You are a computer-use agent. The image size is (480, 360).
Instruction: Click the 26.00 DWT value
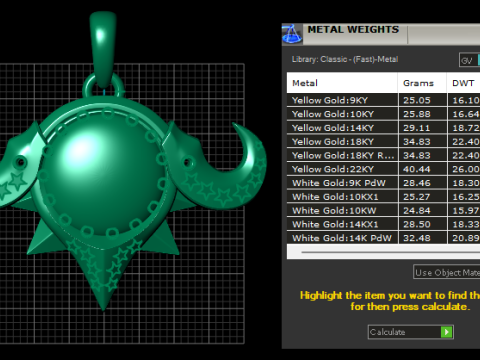pyautogui.click(x=466, y=169)
